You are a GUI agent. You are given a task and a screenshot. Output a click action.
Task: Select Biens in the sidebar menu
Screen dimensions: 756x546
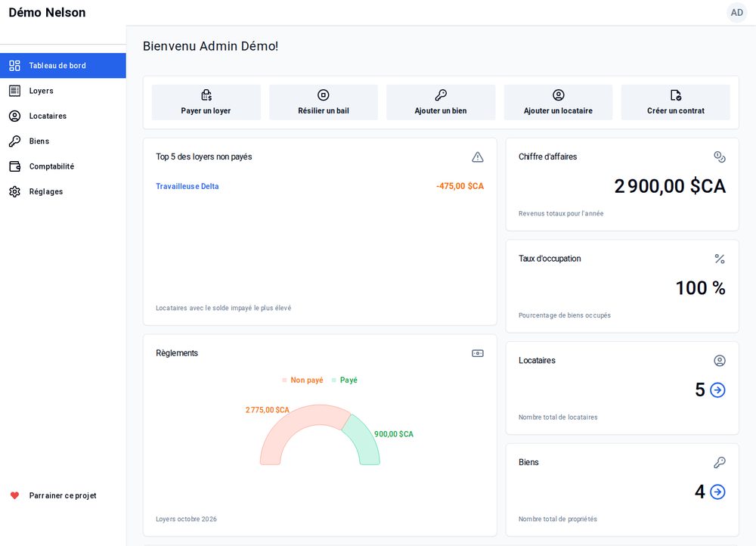pos(64,141)
